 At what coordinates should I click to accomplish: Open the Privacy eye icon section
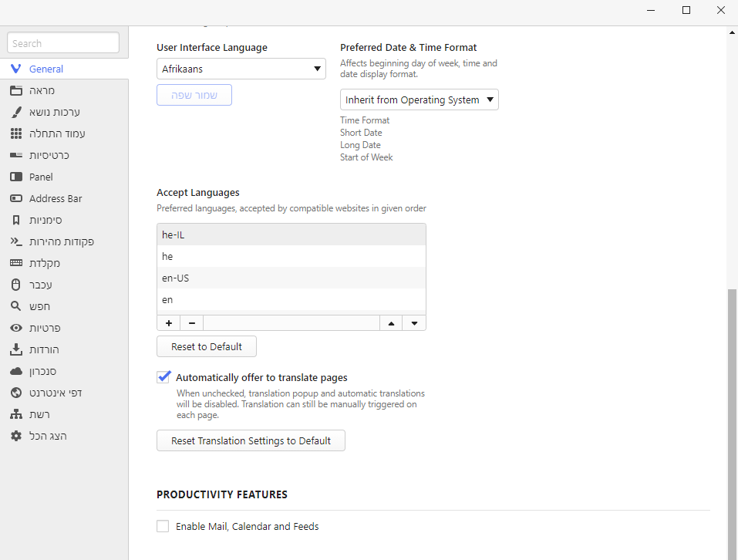15,328
